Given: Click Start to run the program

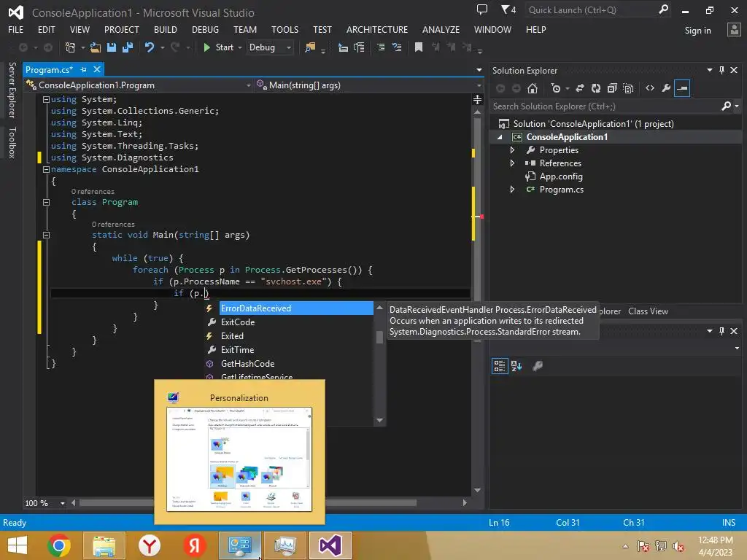Looking at the screenshot, I should click(219, 47).
